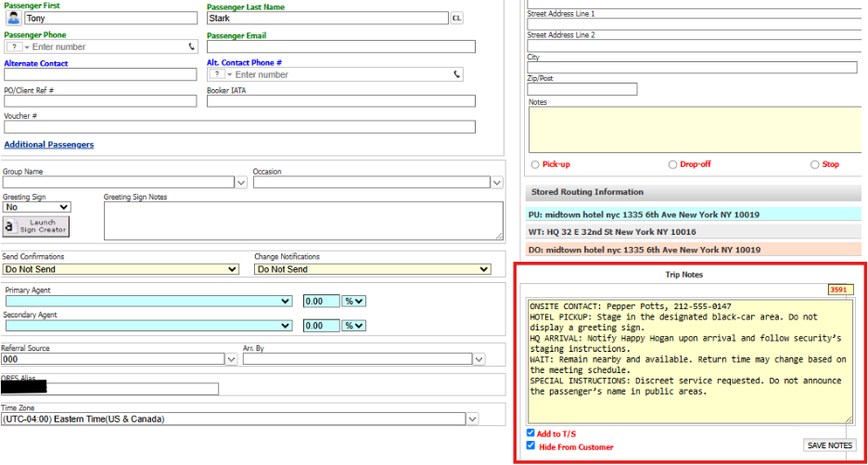Toggle the Add to T/S checkbox

(531, 433)
